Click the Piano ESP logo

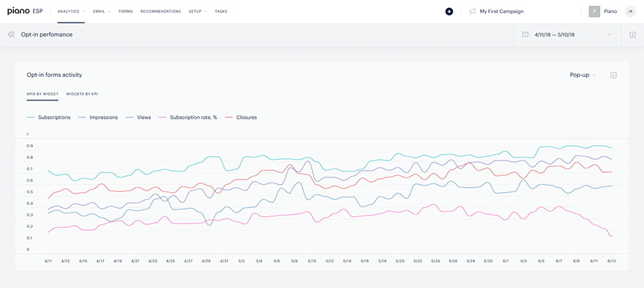pos(25,12)
